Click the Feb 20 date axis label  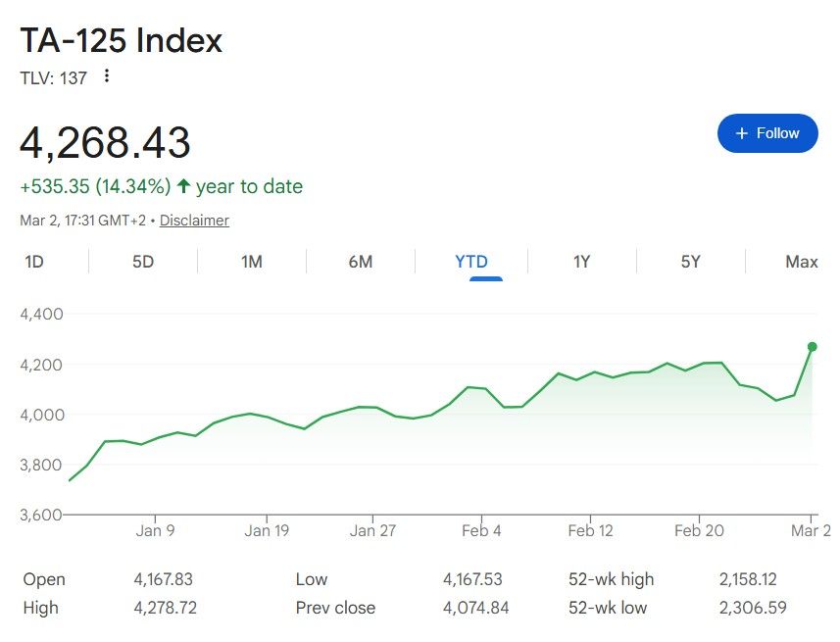(699, 531)
